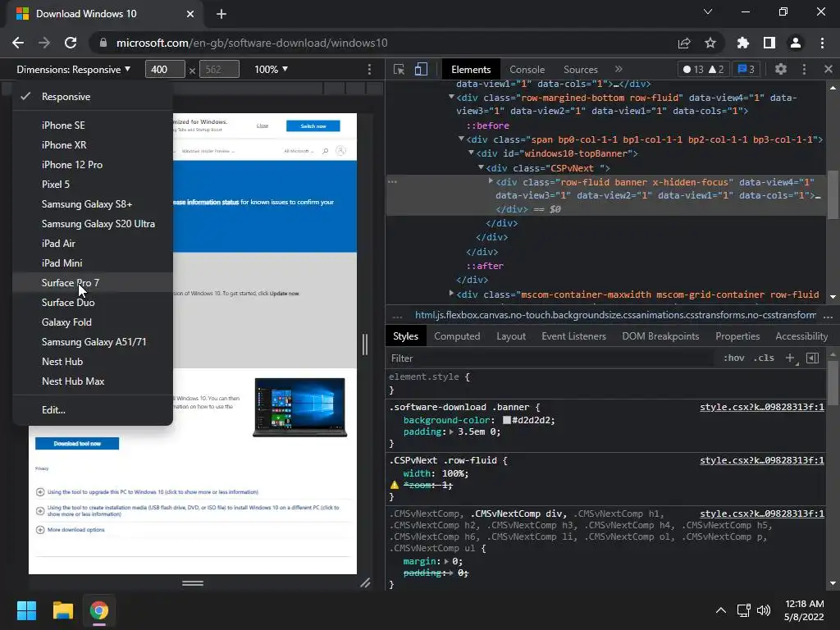This screenshot has width=840, height=630.
Task: Click the blue issues counter badge
Action: point(746,69)
